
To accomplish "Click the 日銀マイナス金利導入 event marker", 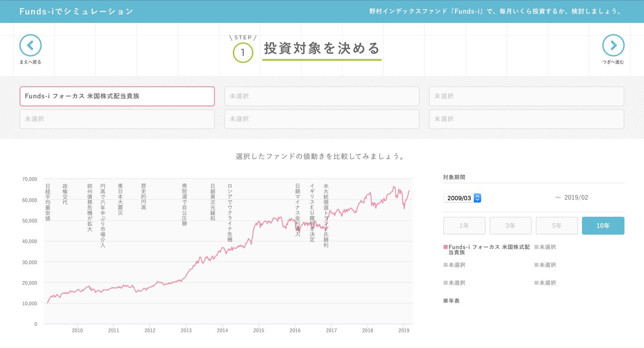I will click(x=298, y=210).
